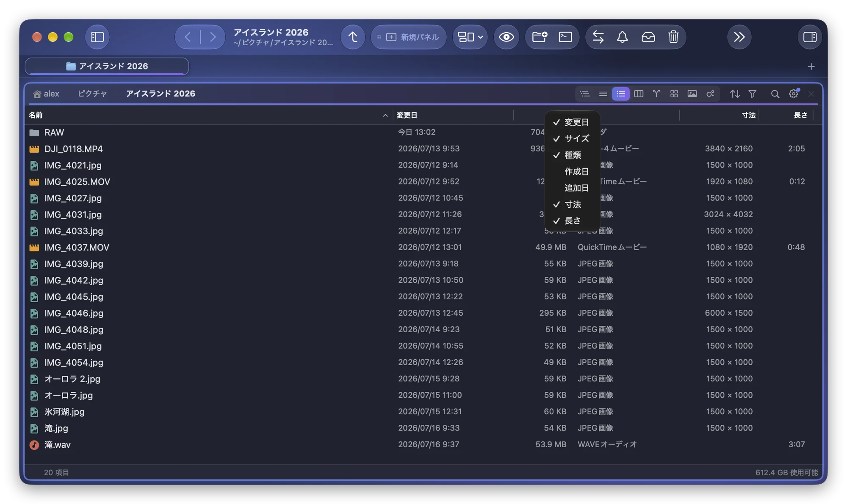The width and height of the screenshot is (847, 504).
Task: Expand the toolbar overflow chevrons
Action: pyautogui.click(x=739, y=37)
